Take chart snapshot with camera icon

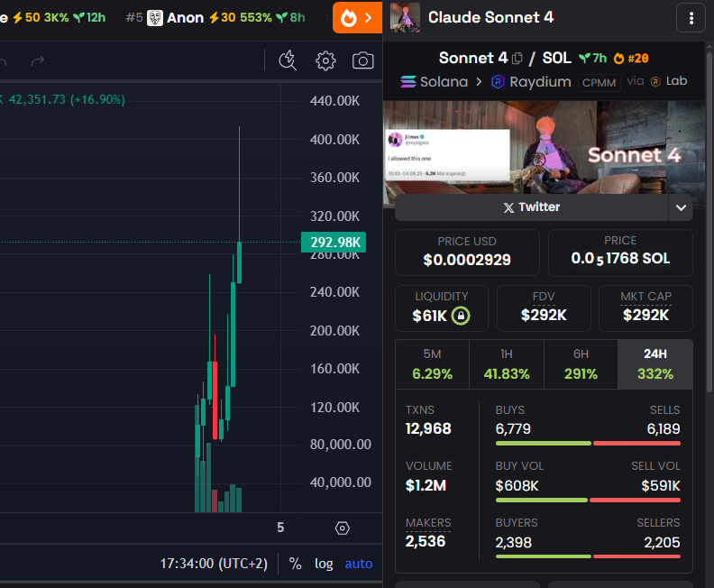tap(363, 60)
